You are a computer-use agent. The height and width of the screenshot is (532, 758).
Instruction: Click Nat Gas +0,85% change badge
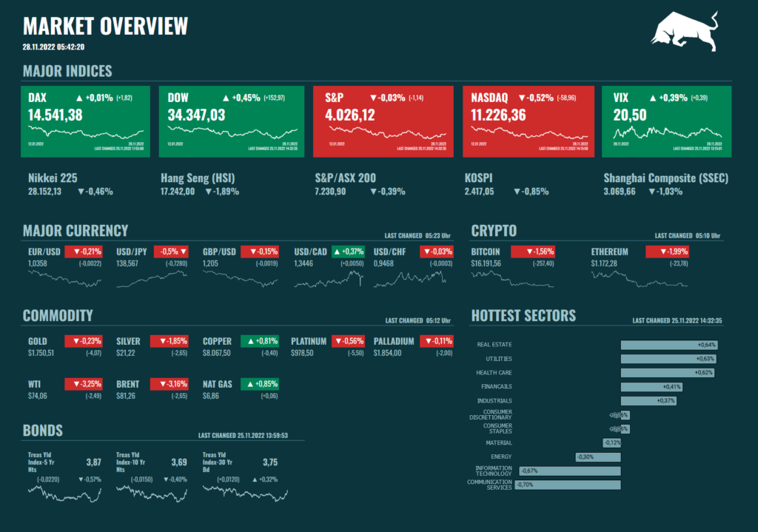260,384
